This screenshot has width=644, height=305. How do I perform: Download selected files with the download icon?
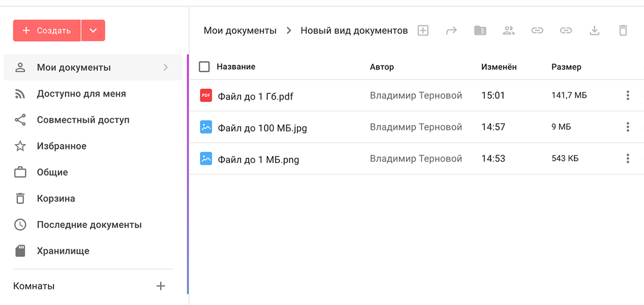click(594, 30)
